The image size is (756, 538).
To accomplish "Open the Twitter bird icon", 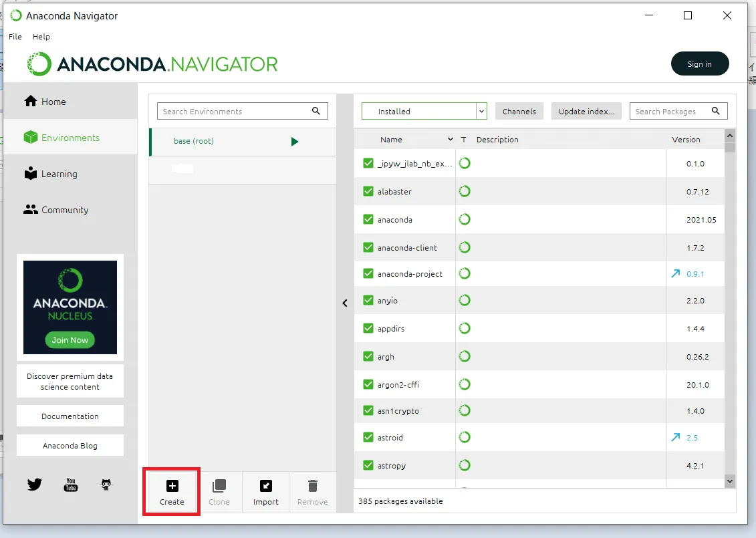I will 35,484.
